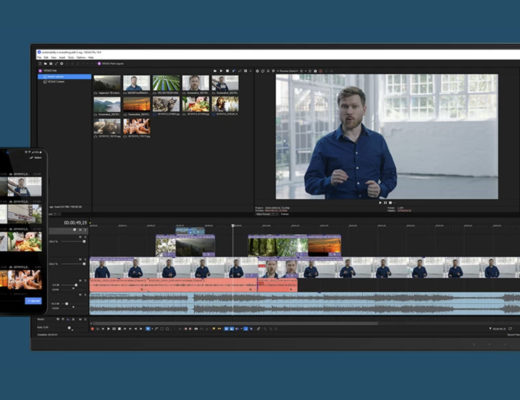Open the Edit menu

pyautogui.click(x=46, y=57)
